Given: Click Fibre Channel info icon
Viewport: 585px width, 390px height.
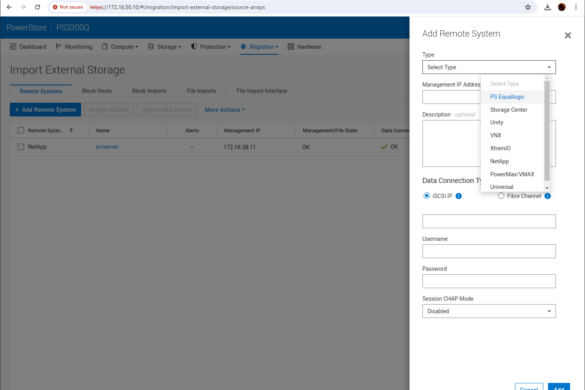Looking at the screenshot, I should [547, 196].
